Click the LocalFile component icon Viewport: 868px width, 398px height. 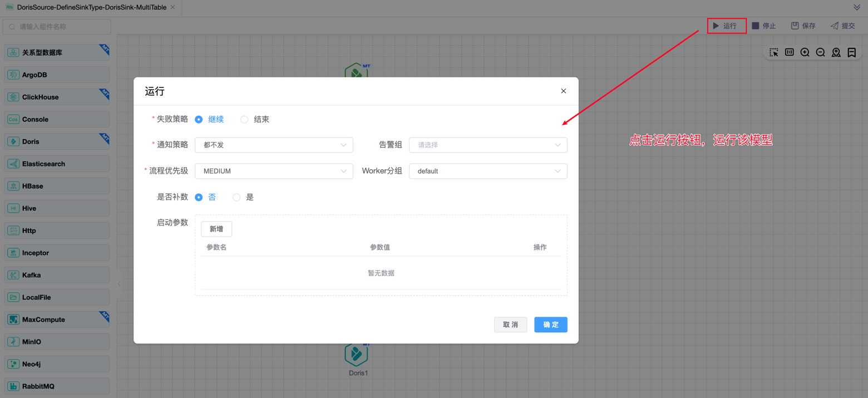tap(13, 297)
